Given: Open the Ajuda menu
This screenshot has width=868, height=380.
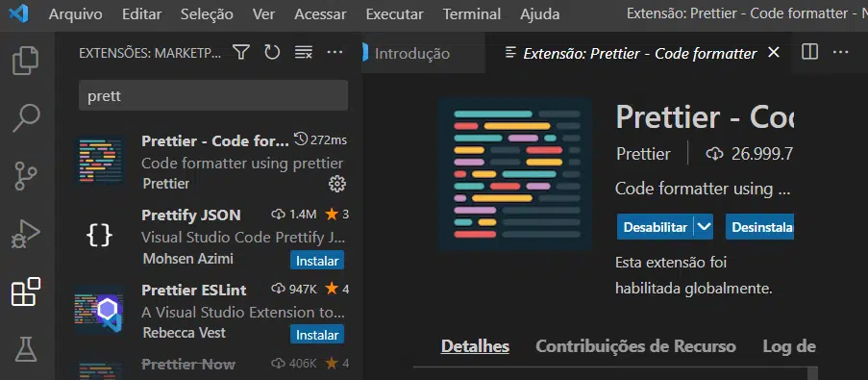Looking at the screenshot, I should (x=539, y=13).
